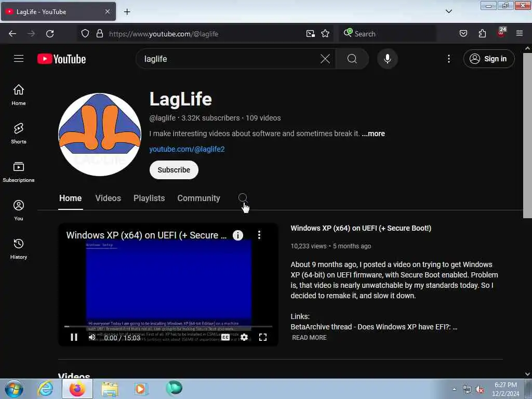Toggle closed captions on video

coord(225,337)
